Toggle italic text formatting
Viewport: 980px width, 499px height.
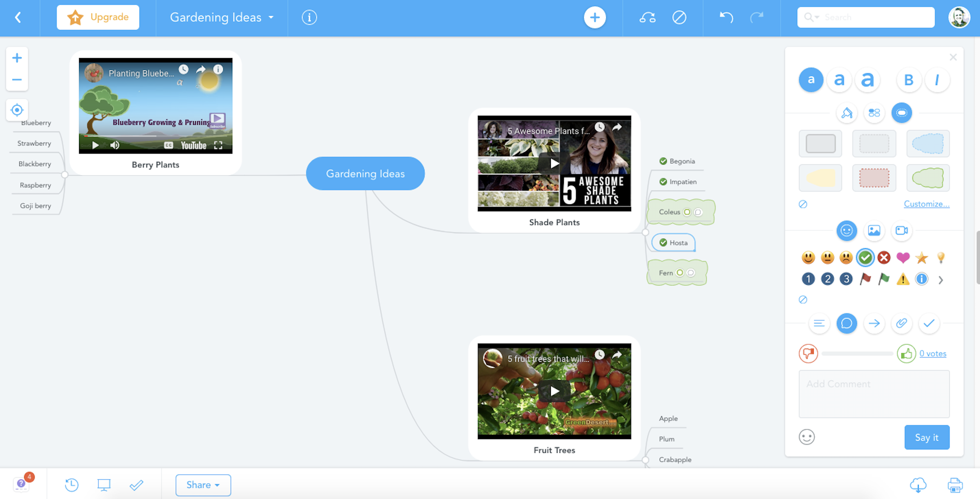[937, 80]
